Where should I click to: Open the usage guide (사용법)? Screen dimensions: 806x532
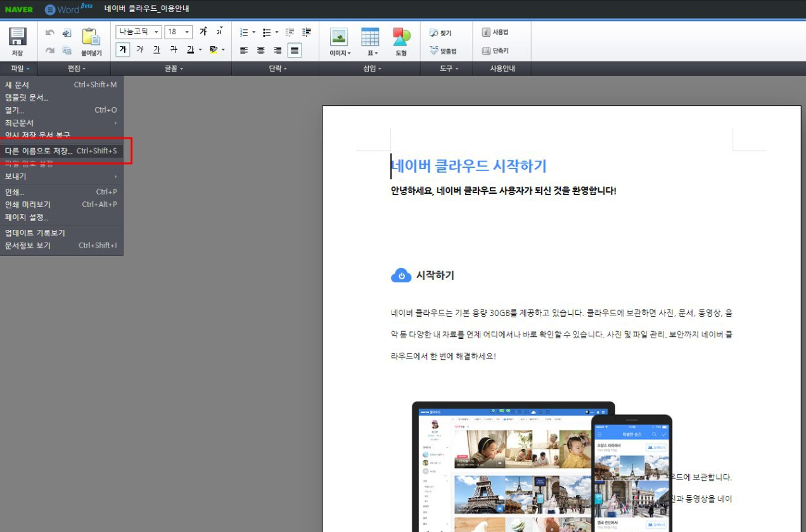click(495, 32)
